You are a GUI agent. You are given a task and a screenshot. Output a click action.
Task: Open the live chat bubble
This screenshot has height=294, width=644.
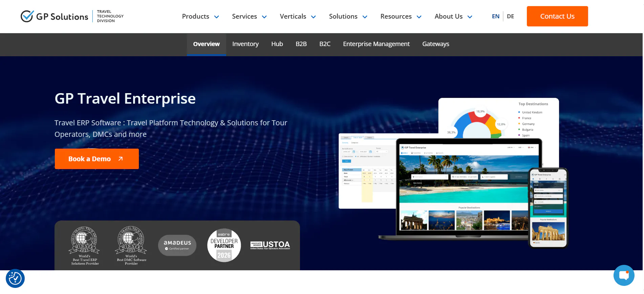(624, 275)
